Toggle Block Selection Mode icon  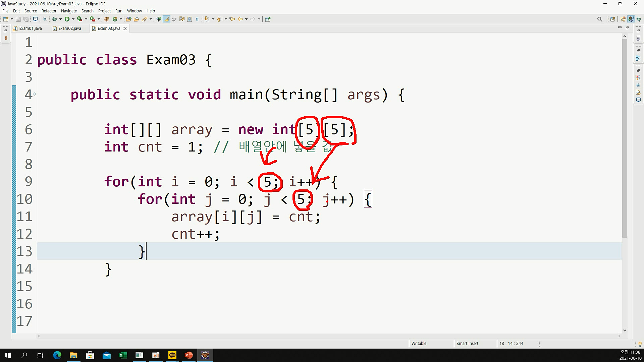tap(190, 19)
